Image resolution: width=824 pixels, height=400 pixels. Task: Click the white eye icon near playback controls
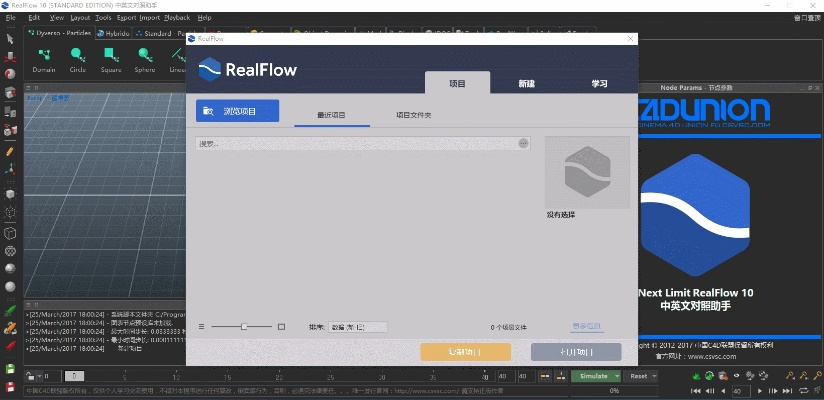tap(736, 376)
